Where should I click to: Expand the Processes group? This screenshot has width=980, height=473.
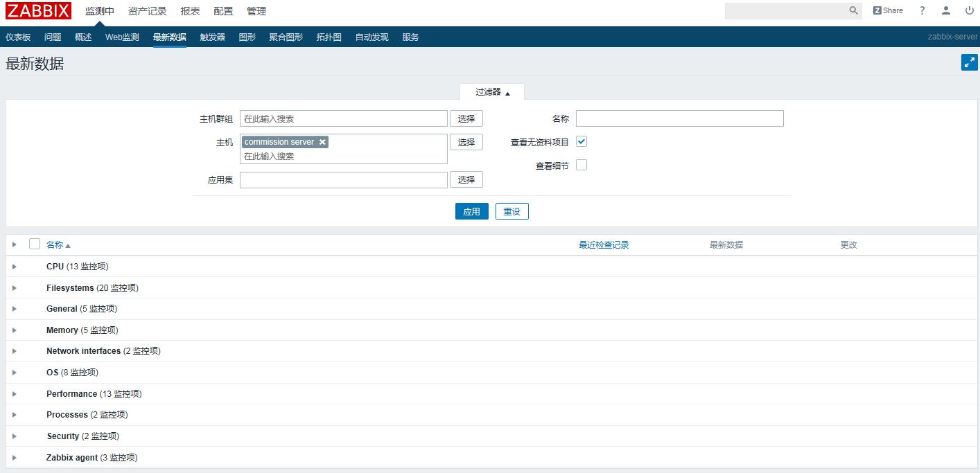click(x=14, y=415)
